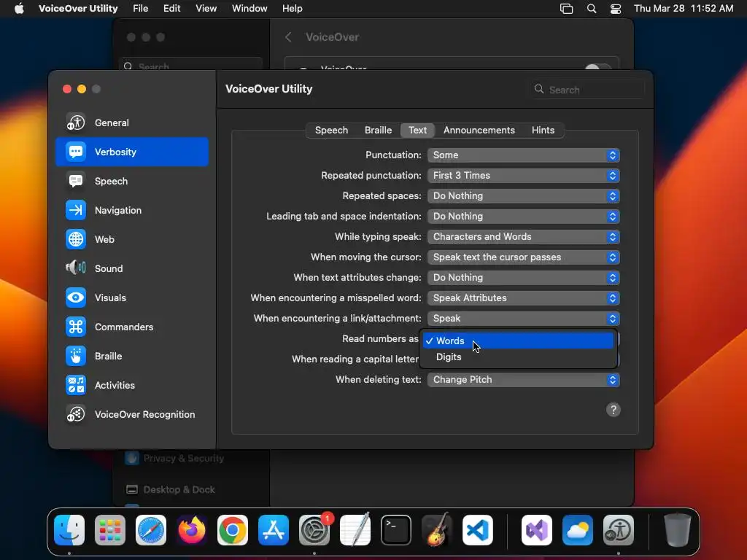Open the Punctuation dropdown

coord(523,155)
